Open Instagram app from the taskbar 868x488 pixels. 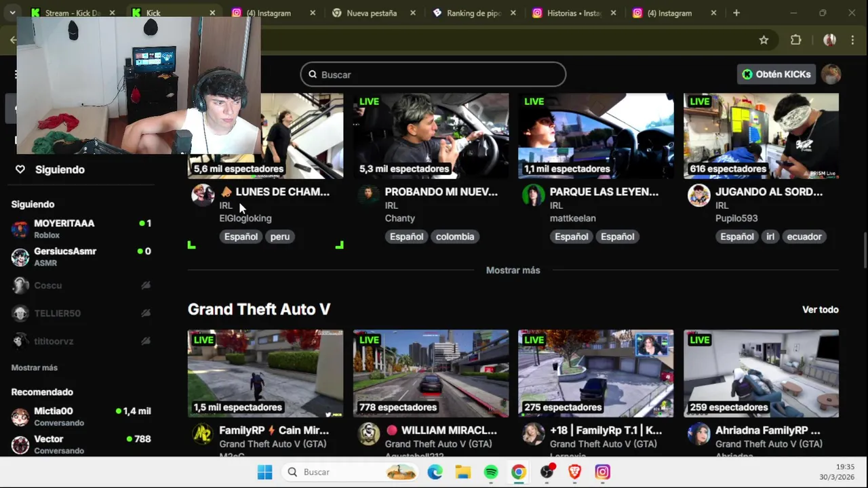602,472
